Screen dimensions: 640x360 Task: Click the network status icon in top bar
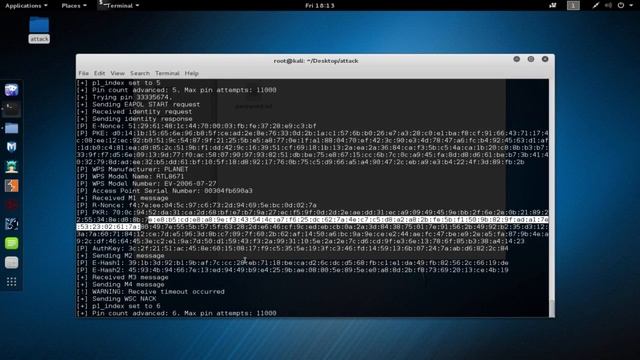pos(596,5)
